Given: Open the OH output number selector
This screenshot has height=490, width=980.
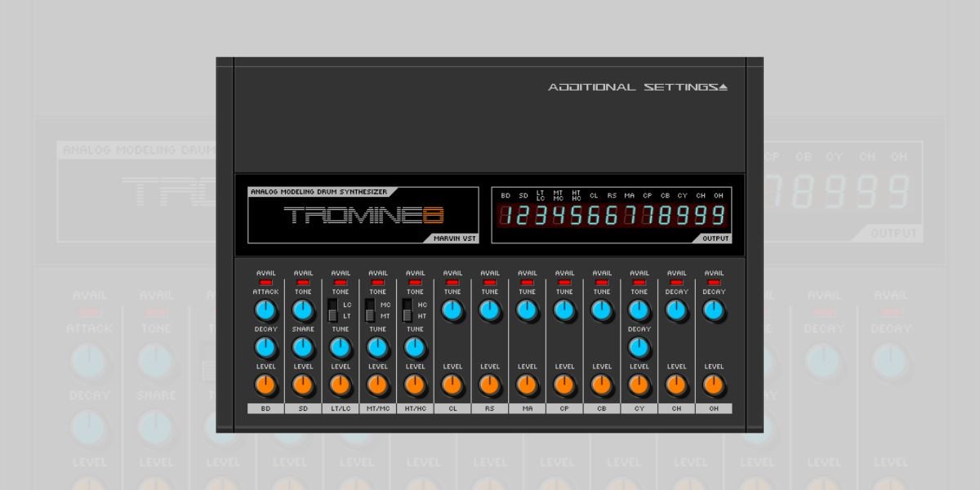Looking at the screenshot, I should point(719,216).
